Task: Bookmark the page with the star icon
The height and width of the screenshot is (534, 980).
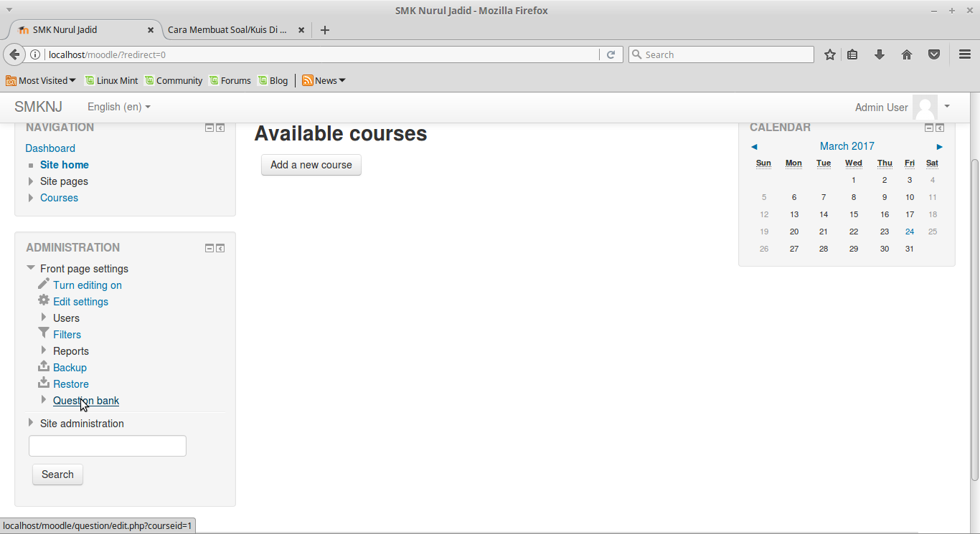Action: tap(829, 54)
